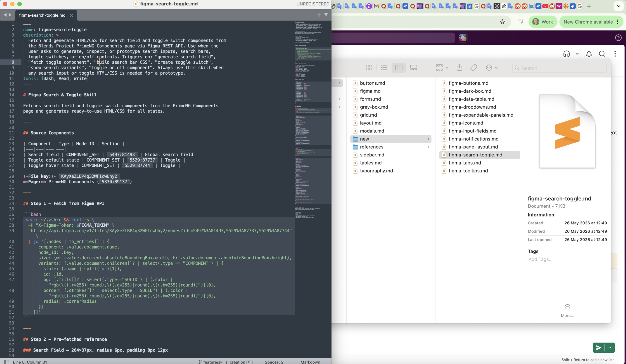Switch to the ChatGPT Chrome tab
Screen dimensions: 626x364
504,6
